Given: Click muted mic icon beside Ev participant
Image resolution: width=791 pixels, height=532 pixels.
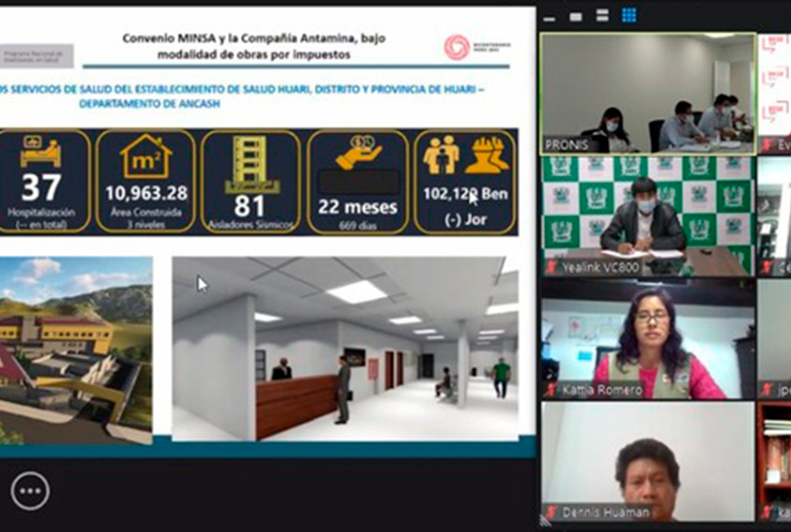Looking at the screenshot, I should click(768, 145).
